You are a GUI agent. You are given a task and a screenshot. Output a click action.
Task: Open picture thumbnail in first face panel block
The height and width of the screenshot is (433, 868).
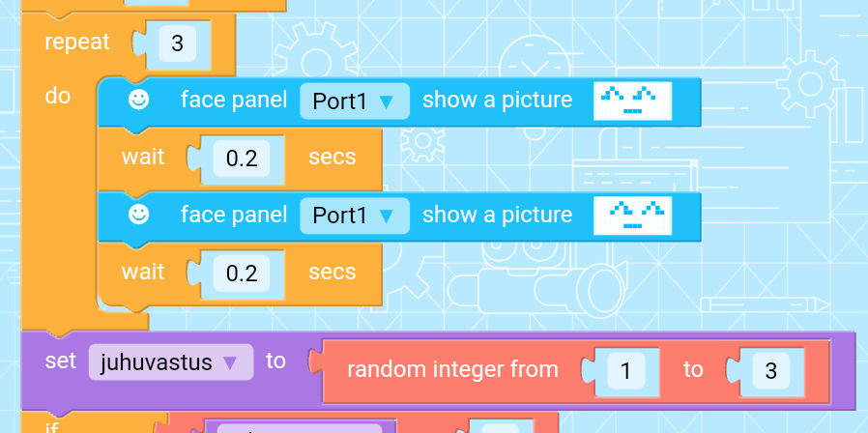pyautogui.click(x=632, y=101)
